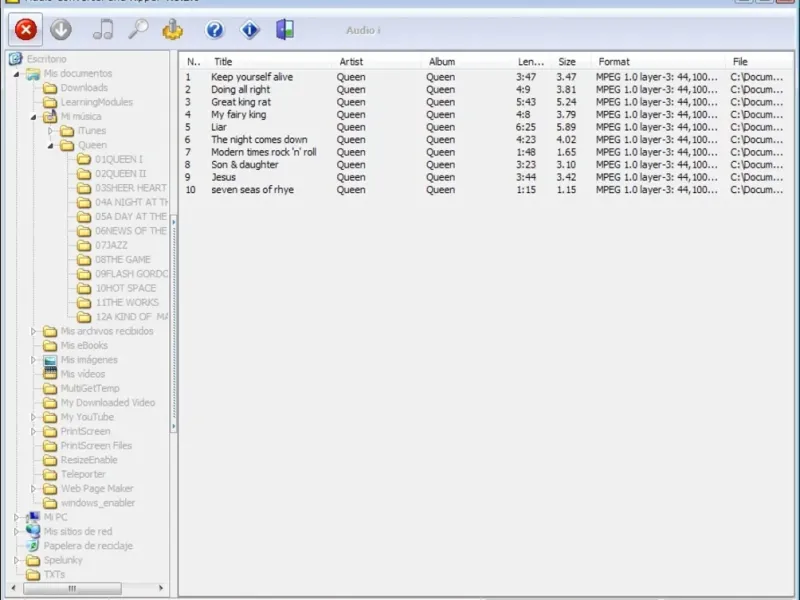Select the windows_enabler folder
The width and height of the screenshot is (800, 600).
tap(89, 503)
